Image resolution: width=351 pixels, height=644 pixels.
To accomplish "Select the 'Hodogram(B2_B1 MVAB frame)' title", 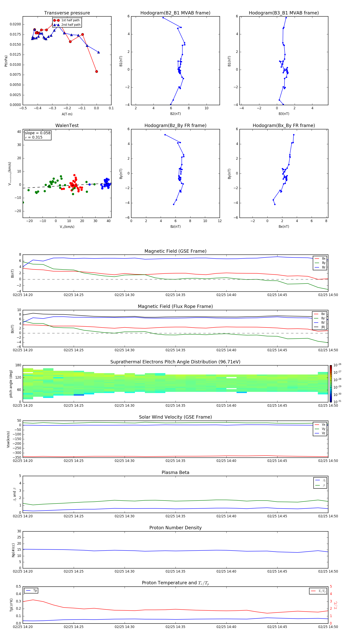I will pos(175,13).
